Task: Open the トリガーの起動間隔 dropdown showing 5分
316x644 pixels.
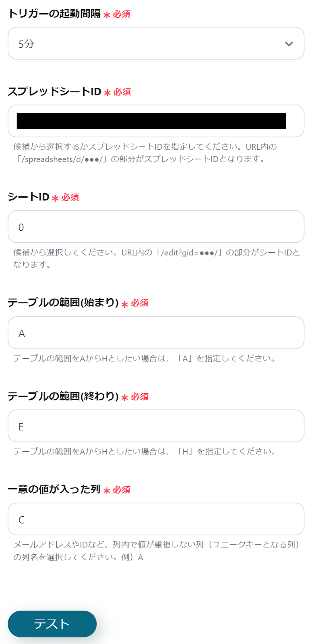Action: pyautogui.click(x=156, y=43)
